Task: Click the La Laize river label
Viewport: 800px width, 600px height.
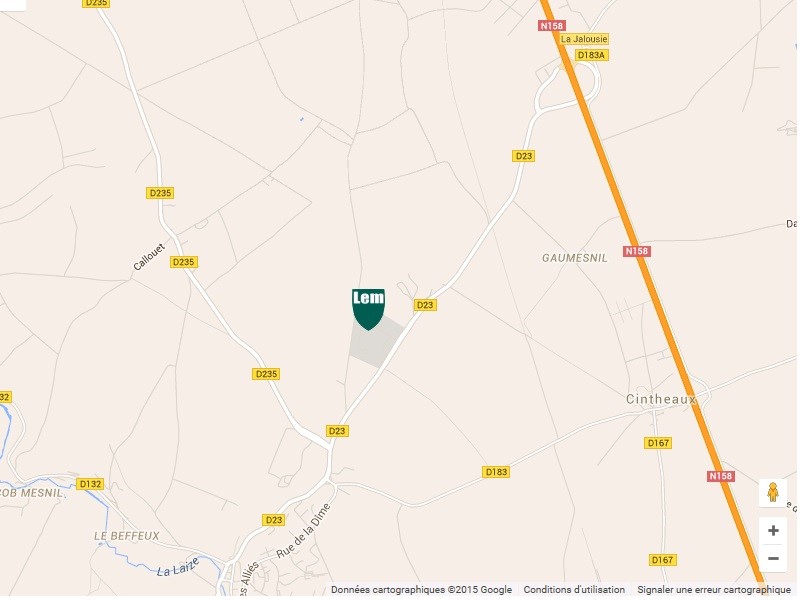Action: click(178, 568)
